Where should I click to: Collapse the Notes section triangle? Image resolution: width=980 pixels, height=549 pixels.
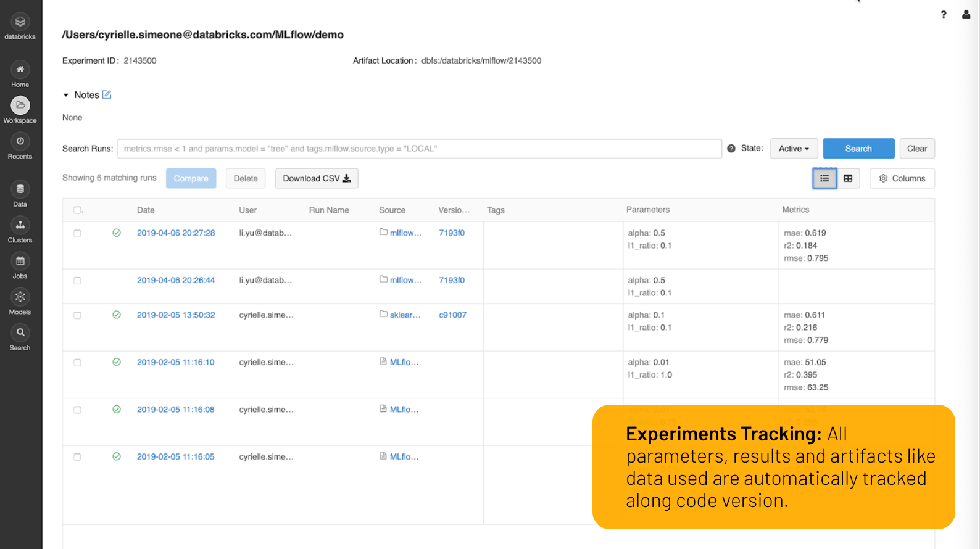click(x=66, y=95)
